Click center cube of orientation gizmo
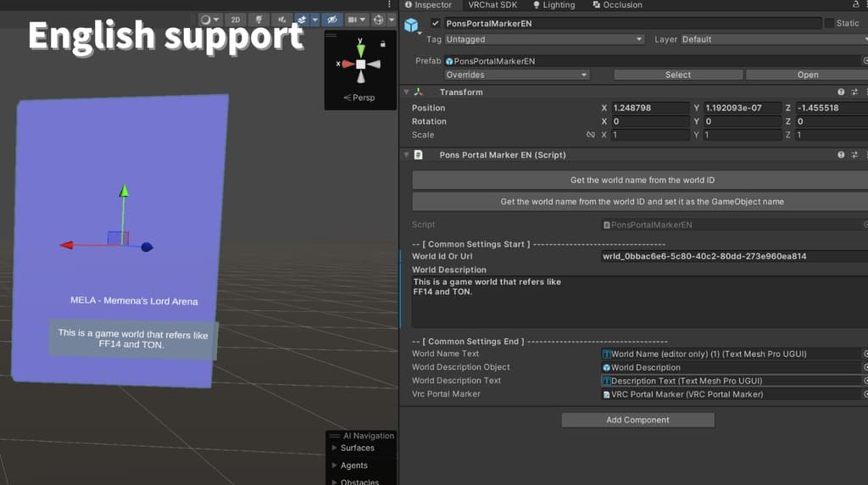The width and height of the screenshot is (868, 485). (360, 64)
